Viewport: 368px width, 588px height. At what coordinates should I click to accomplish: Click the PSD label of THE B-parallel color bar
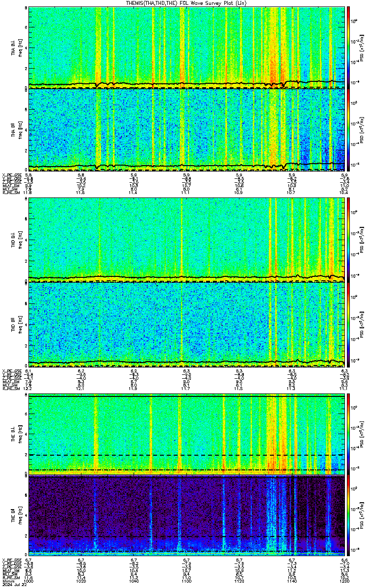(x=362, y=516)
